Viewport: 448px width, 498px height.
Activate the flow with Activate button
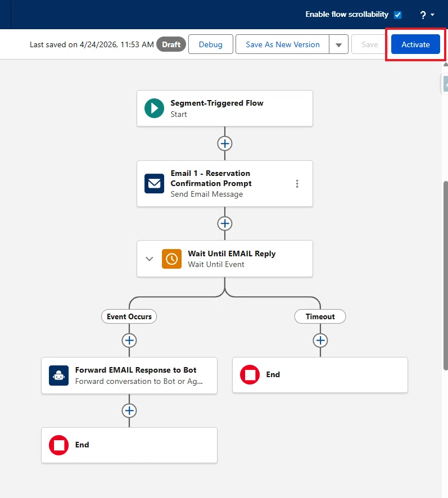(415, 44)
